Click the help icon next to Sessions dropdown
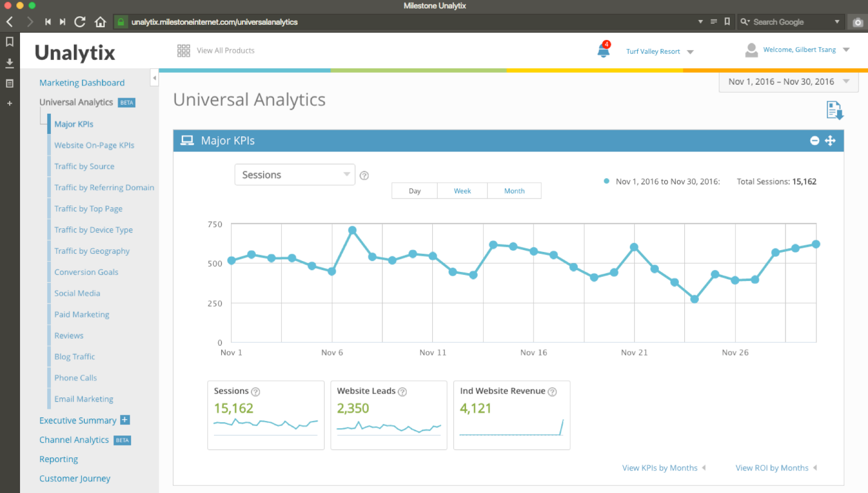The width and height of the screenshot is (868, 493). coord(364,176)
